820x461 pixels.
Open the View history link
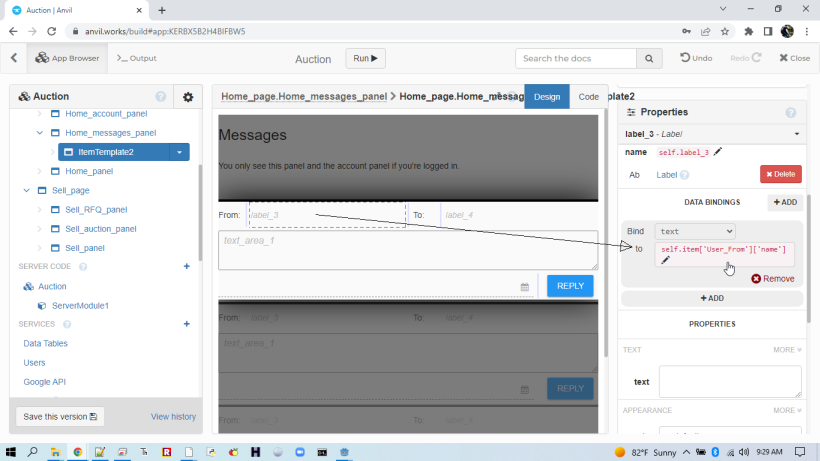click(x=173, y=416)
